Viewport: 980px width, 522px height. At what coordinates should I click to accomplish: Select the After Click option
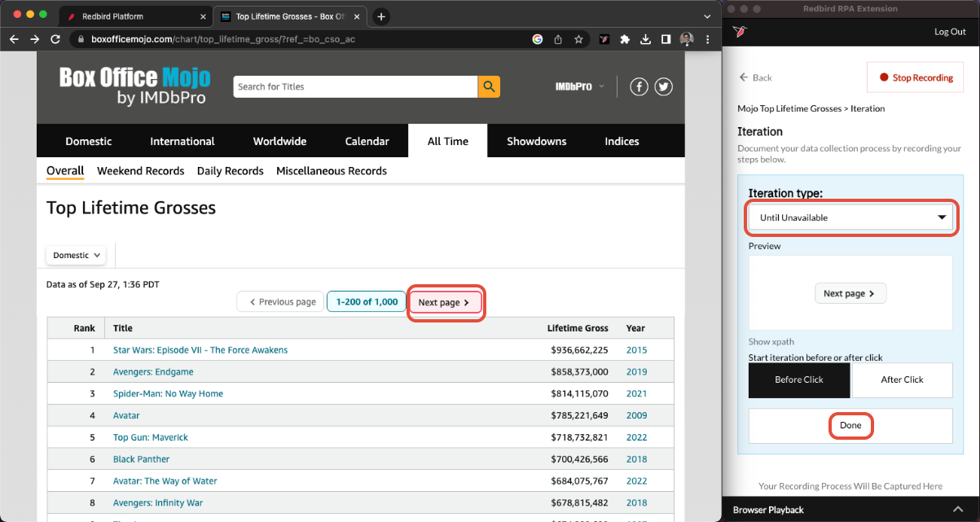click(902, 379)
